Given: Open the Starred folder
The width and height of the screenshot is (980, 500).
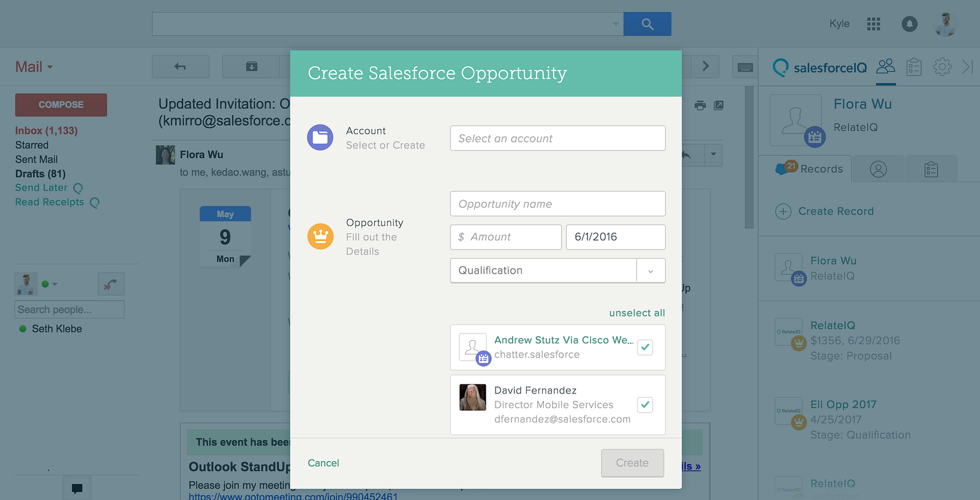Looking at the screenshot, I should [32, 145].
